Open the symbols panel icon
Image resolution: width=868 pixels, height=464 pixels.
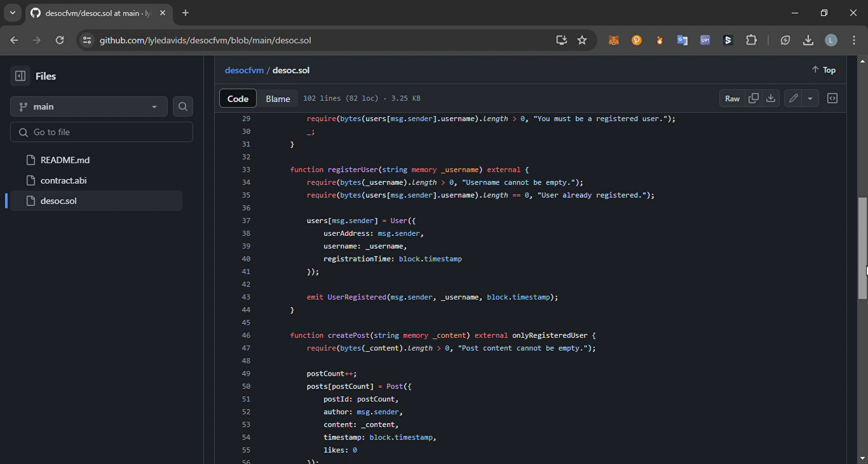click(x=833, y=98)
